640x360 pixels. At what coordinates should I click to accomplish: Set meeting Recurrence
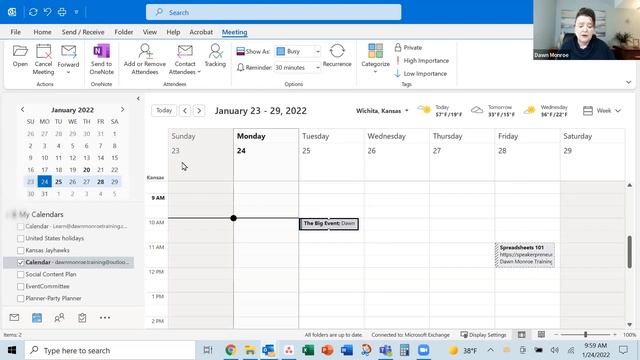337,56
